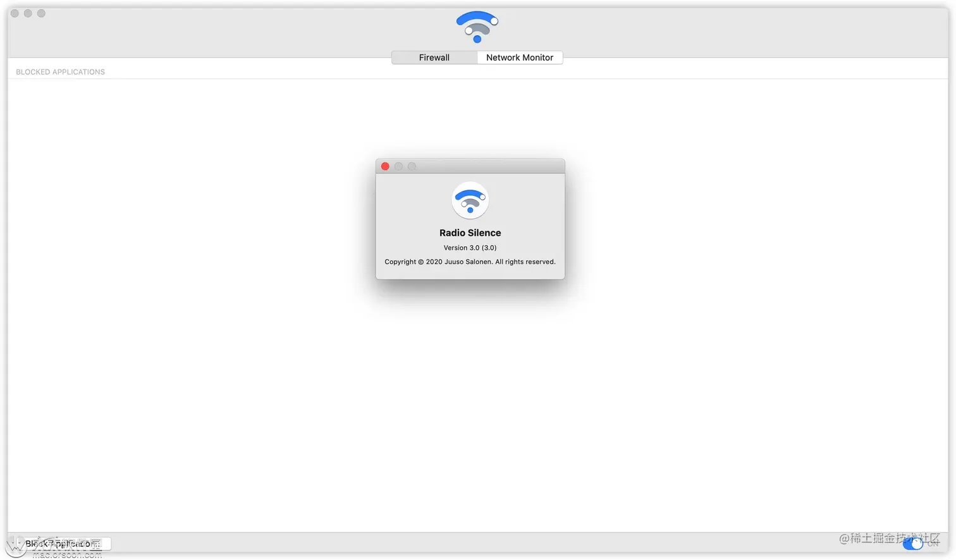
Task: Click the about dialog's gray zoom dot
Action: point(412,166)
